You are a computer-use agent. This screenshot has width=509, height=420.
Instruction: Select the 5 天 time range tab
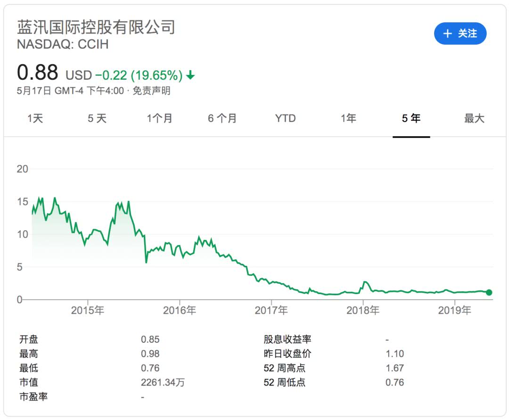tap(97, 118)
